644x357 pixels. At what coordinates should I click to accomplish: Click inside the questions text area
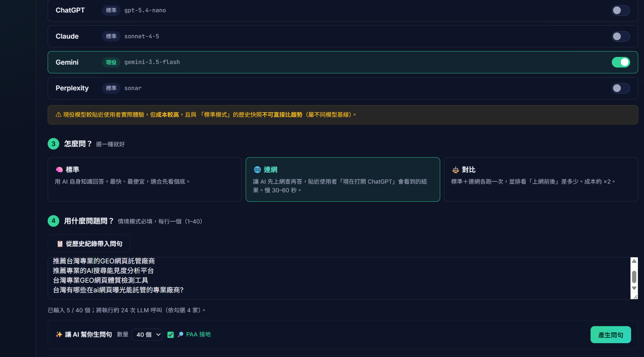(339, 278)
